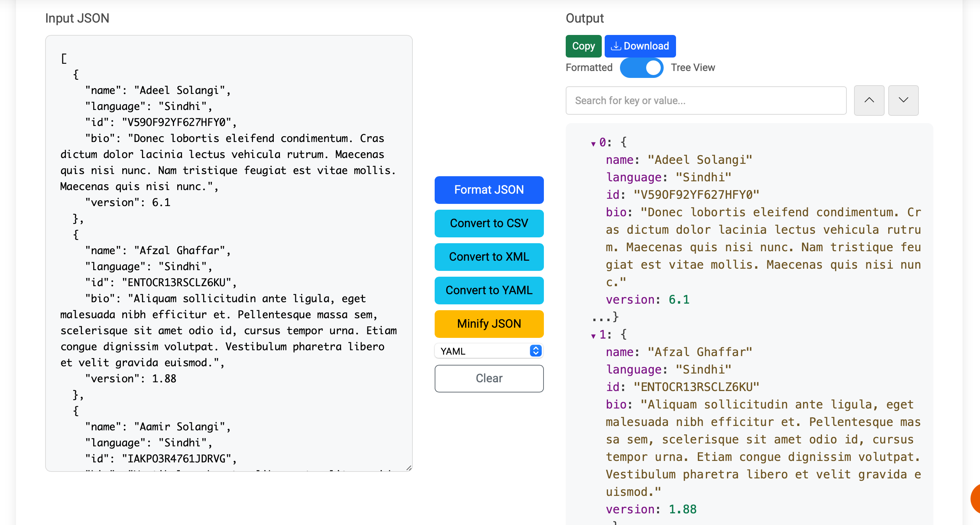
Task: Focus the key or value search field
Action: pyautogui.click(x=706, y=100)
